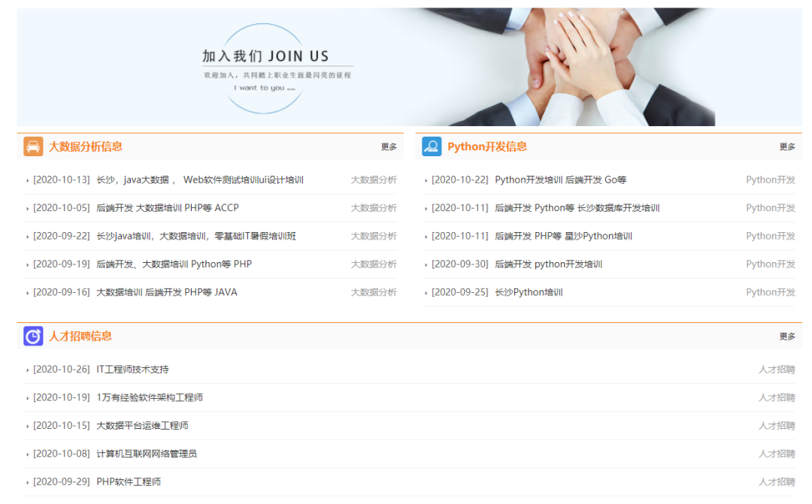Click 大数据分析 tag on the 2020-09-22 row
This screenshot has height=504, width=812.
(374, 236)
